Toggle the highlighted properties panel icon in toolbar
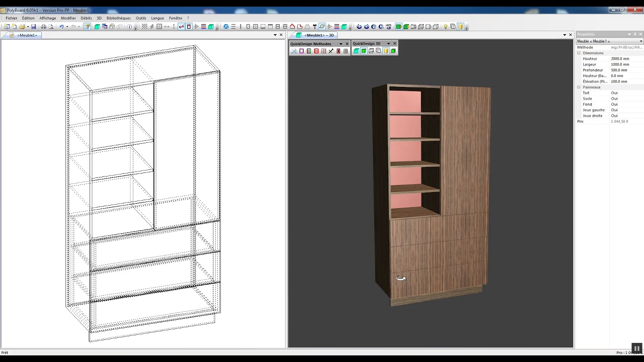This screenshot has width=644, height=362. [87, 27]
